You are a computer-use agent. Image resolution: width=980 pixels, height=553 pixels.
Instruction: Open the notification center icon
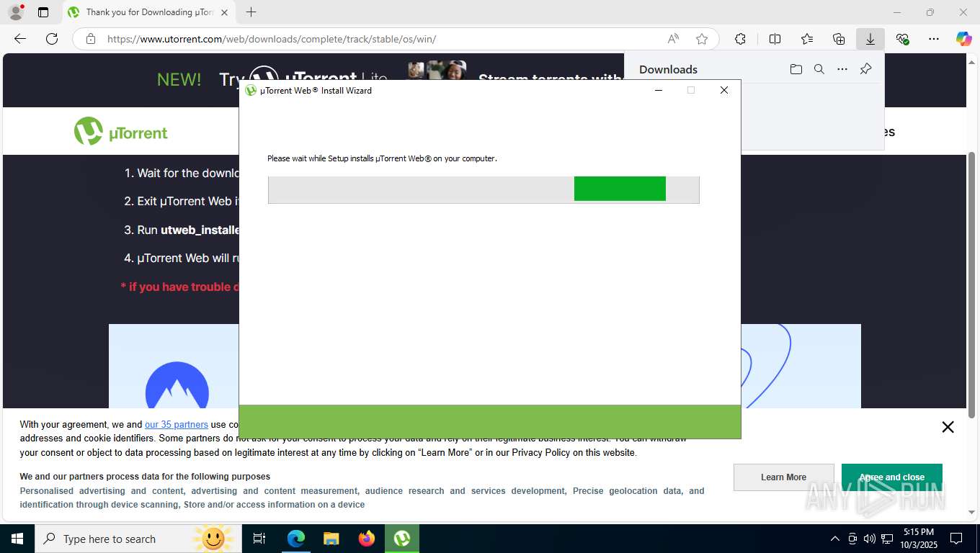coord(956,539)
